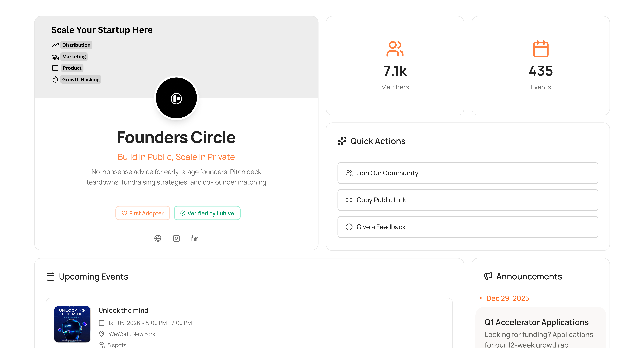Click the orange Members people icon
The width and height of the screenshot is (644, 348).
click(x=395, y=49)
